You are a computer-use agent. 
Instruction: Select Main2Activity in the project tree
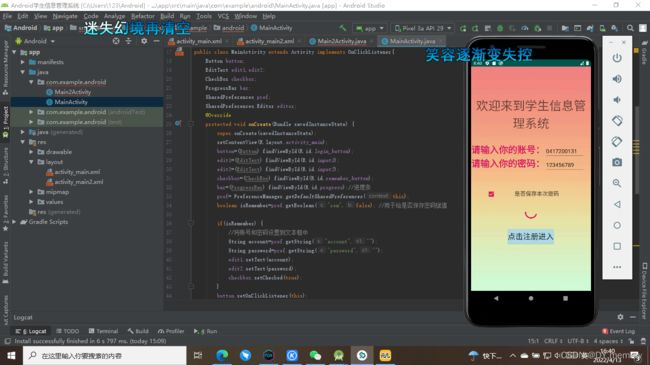click(x=72, y=92)
